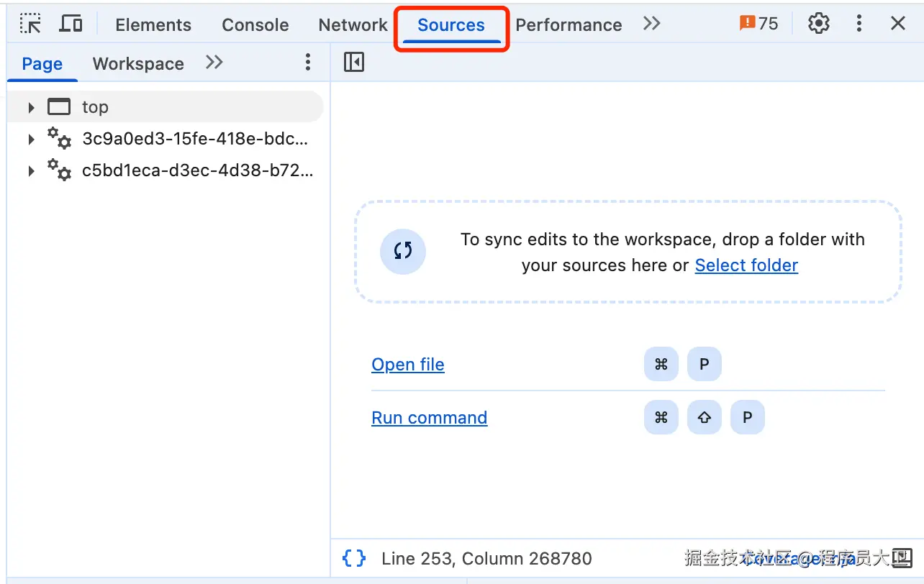This screenshot has width=924, height=584.
Task: Toggle the device toolbar icon
Action: [x=71, y=24]
